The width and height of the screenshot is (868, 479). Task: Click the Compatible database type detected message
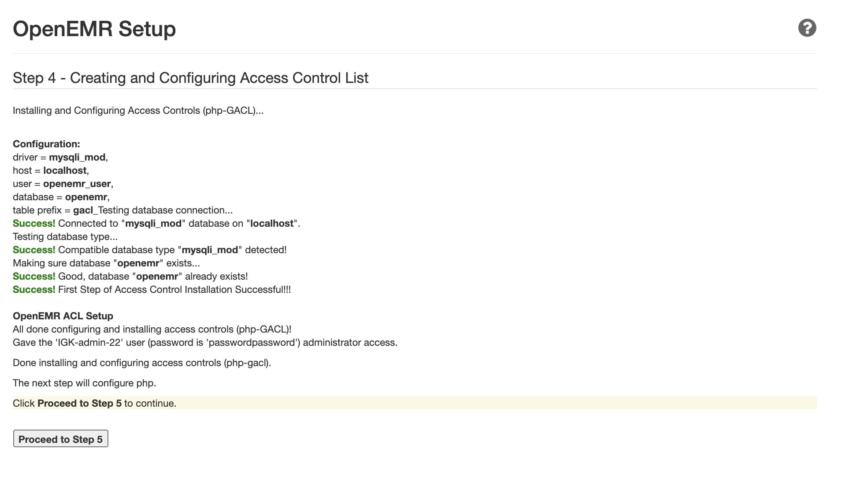[x=172, y=250]
